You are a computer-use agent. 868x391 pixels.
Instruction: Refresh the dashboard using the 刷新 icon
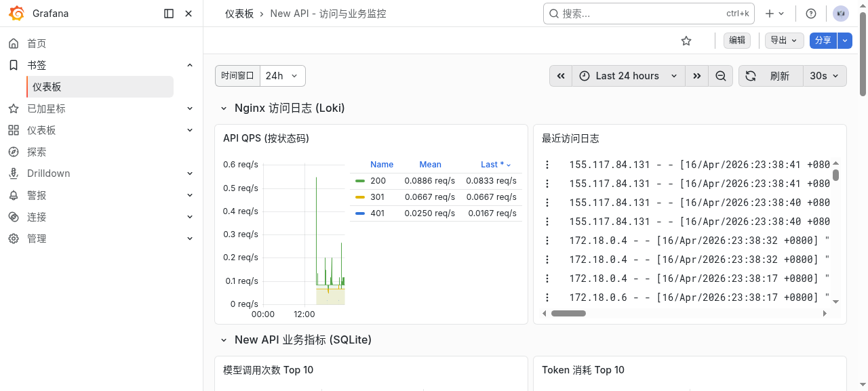coord(750,76)
